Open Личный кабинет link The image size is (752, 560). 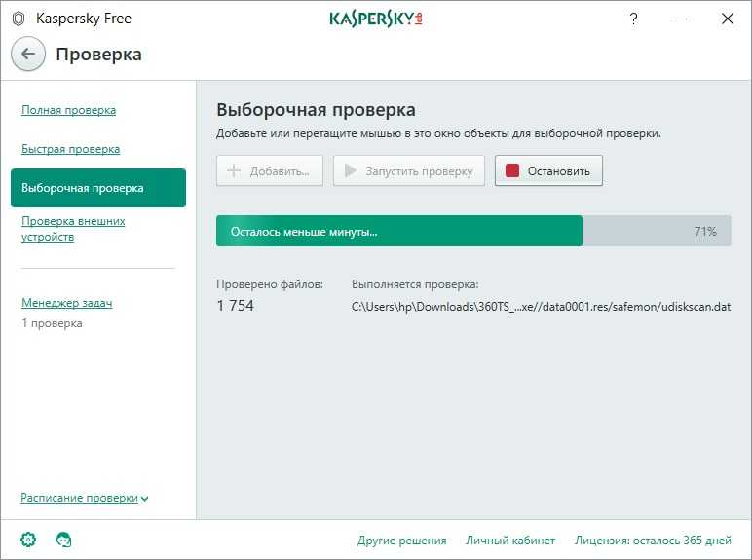pos(510,541)
